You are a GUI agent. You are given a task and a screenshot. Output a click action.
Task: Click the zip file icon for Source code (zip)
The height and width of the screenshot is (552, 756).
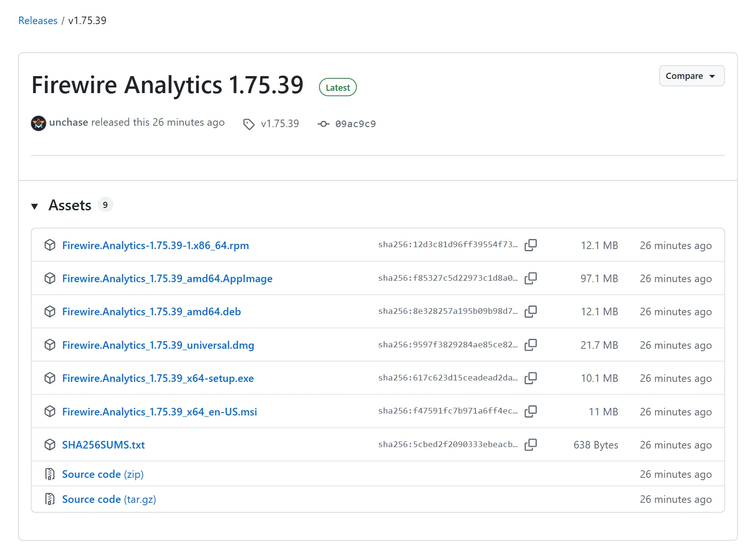[50, 474]
